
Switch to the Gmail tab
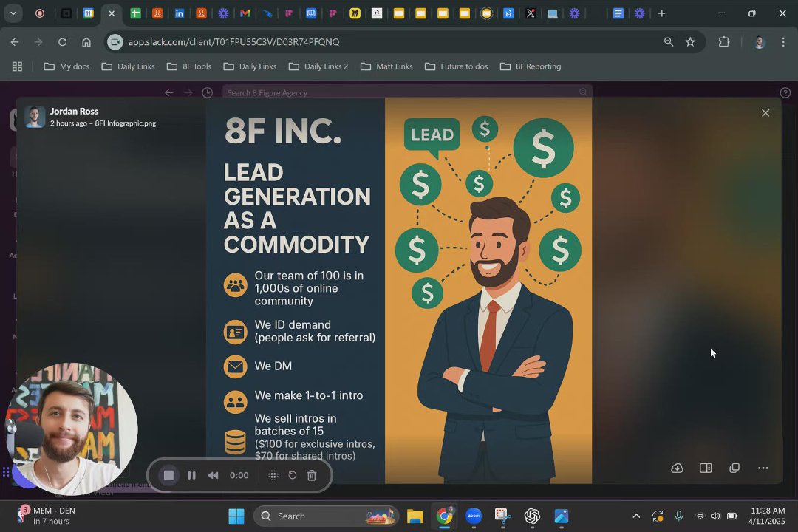coord(245,14)
